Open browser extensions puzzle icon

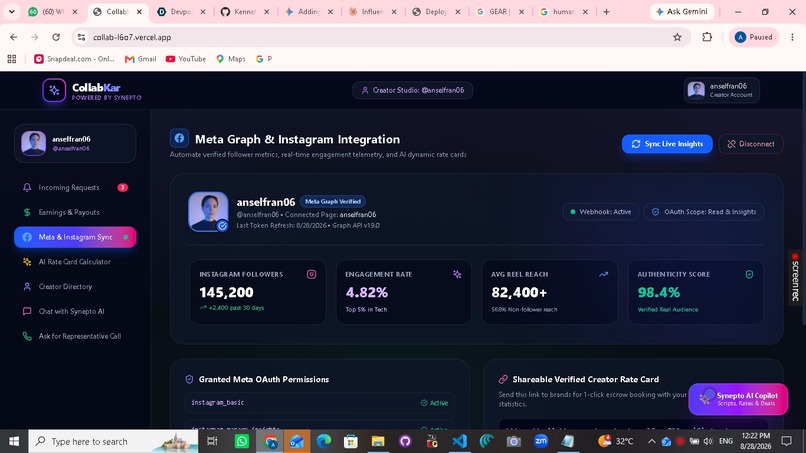coord(707,37)
